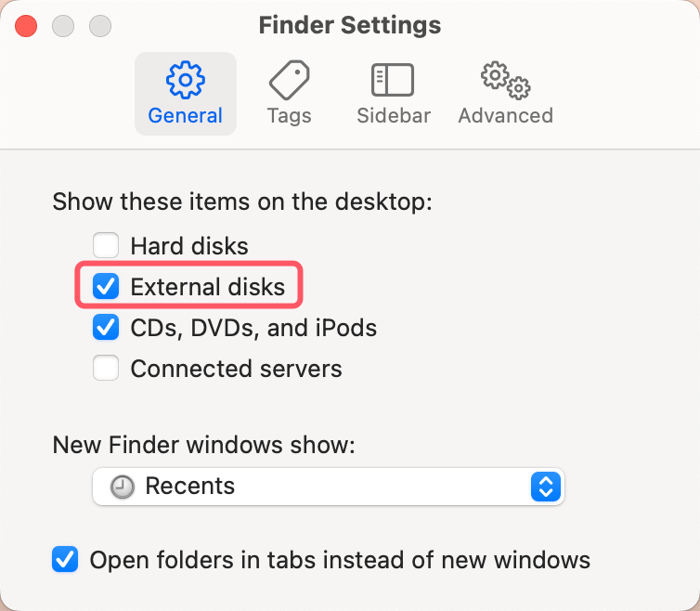Click the External disks label text
The image size is (700, 611).
click(x=207, y=287)
